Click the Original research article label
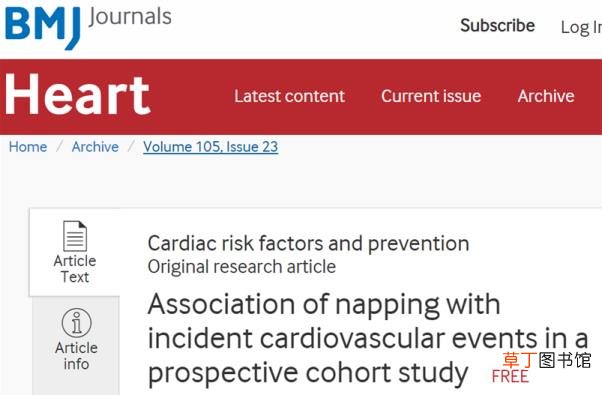The height and width of the screenshot is (395, 602). click(x=242, y=266)
